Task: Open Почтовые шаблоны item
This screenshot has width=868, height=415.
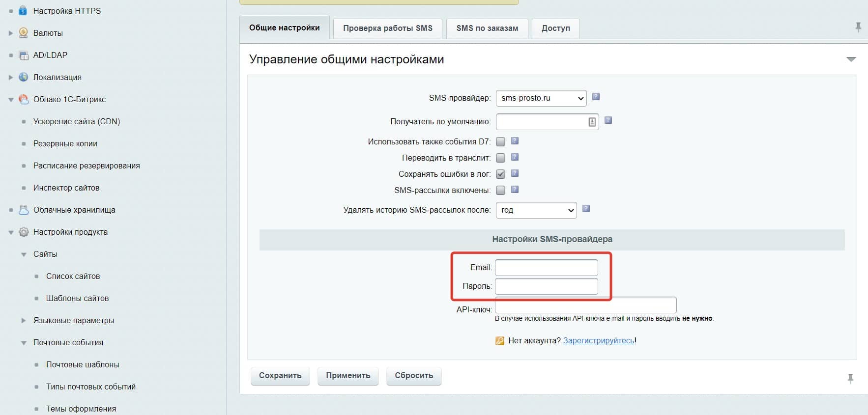Action: point(83,364)
